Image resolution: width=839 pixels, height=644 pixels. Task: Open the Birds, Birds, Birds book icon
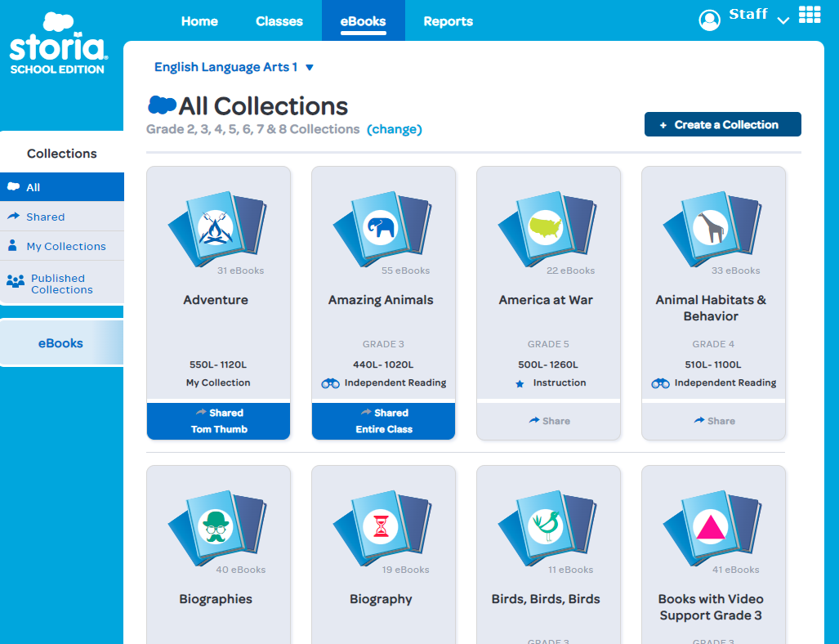tap(547, 528)
